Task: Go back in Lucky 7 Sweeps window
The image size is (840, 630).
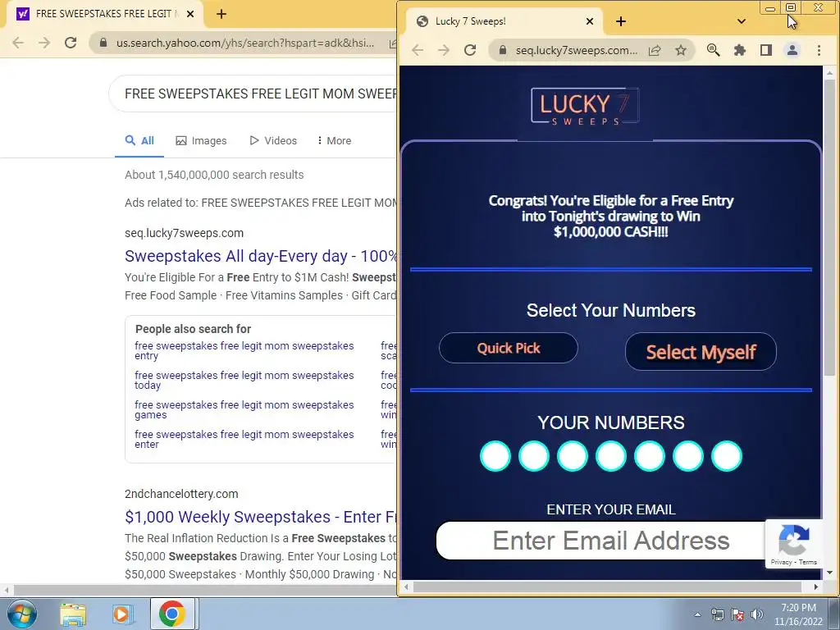Action: [418, 50]
